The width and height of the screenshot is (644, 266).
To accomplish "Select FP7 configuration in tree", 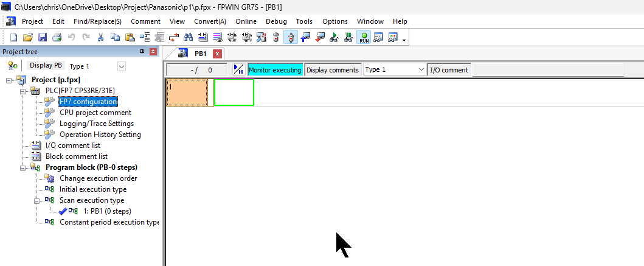I will (x=88, y=102).
